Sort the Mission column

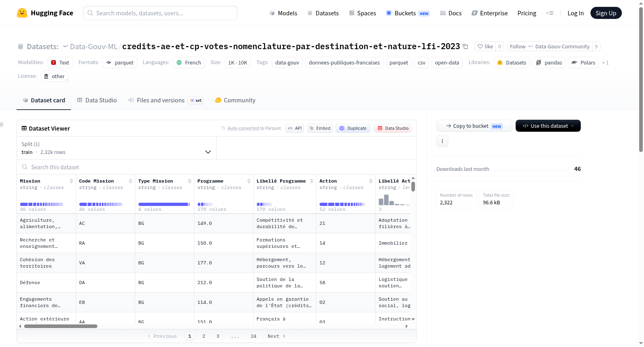(71, 181)
